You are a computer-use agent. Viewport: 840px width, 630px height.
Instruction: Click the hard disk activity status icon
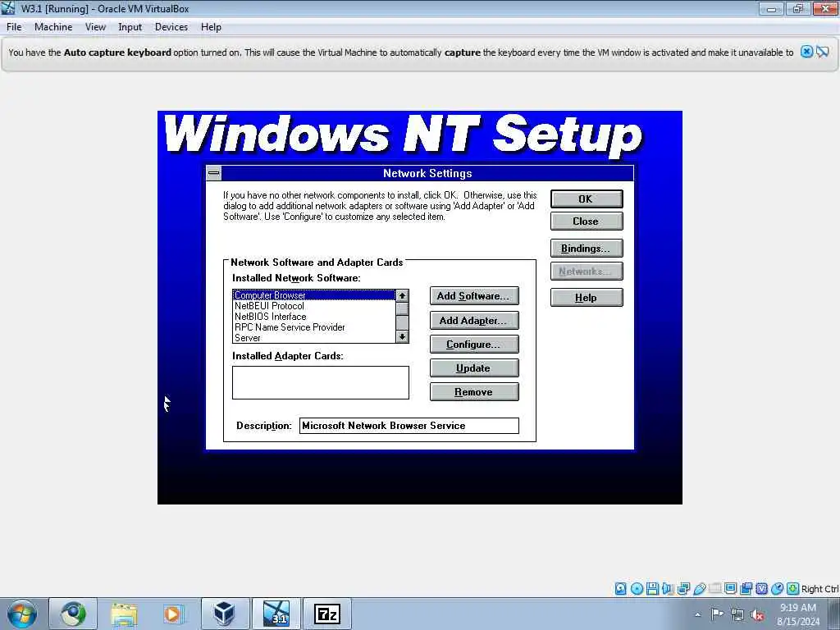tap(620, 589)
